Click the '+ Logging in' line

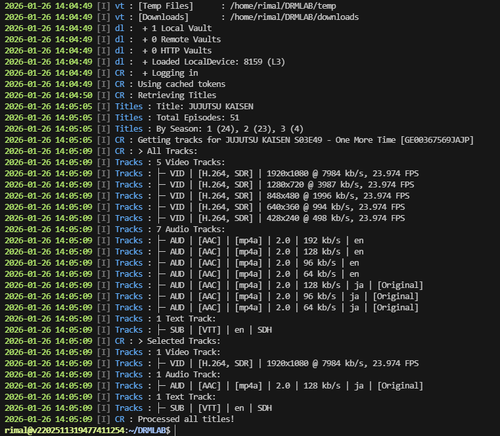170,73
